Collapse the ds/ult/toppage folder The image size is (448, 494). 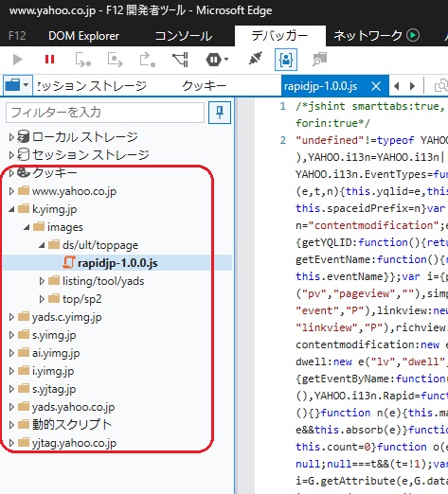(x=42, y=245)
